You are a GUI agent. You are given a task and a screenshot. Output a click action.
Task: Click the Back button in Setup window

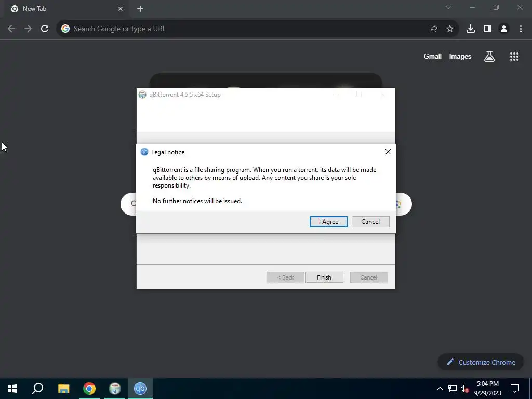(285, 277)
